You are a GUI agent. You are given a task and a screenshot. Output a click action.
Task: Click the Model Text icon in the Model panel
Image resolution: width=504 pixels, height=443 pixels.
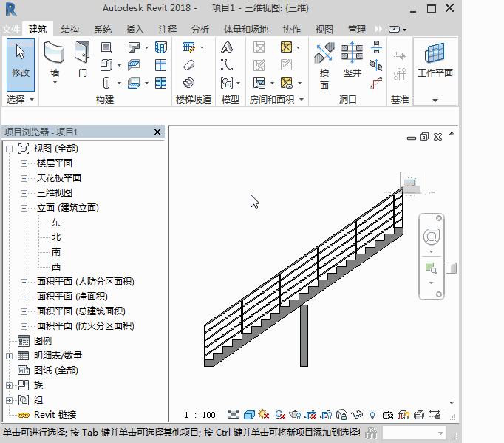point(227,47)
